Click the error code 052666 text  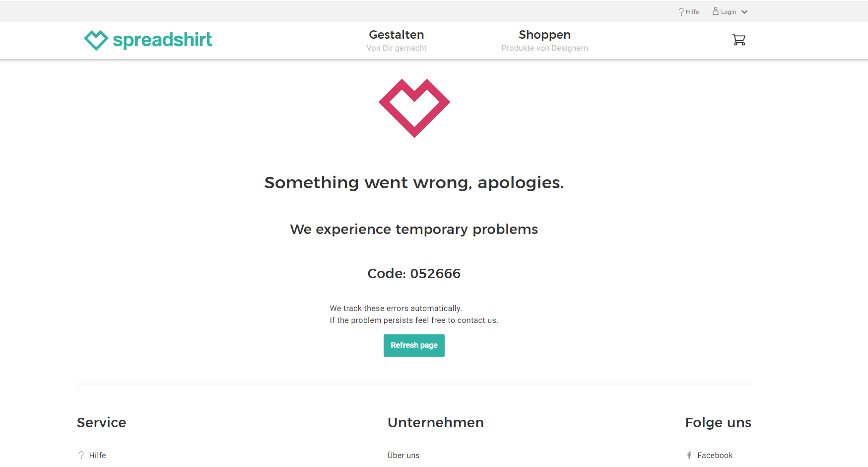pos(414,273)
